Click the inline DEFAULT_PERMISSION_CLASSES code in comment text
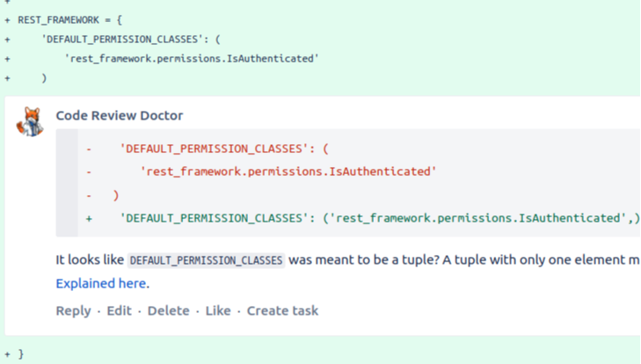Screen dimensions: 641x364 pyautogui.click(x=206, y=260)
